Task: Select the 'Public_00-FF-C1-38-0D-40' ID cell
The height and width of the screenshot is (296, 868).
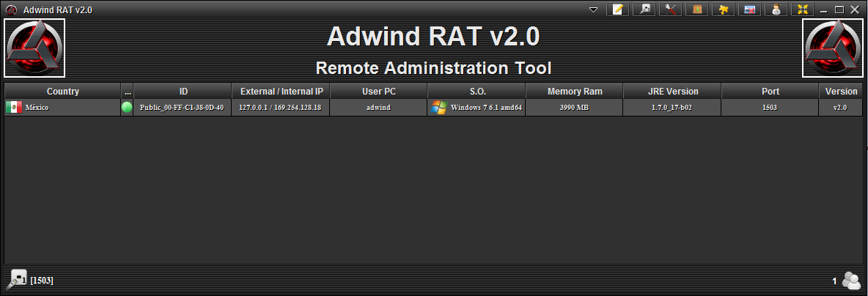Action: tap(182, 107)
